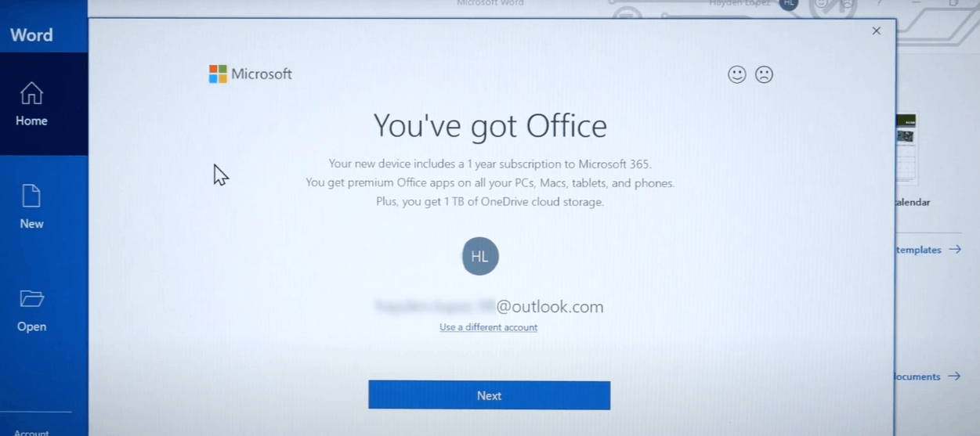Send a frown feedback face

pyautogui.click(x=764, y=74)
